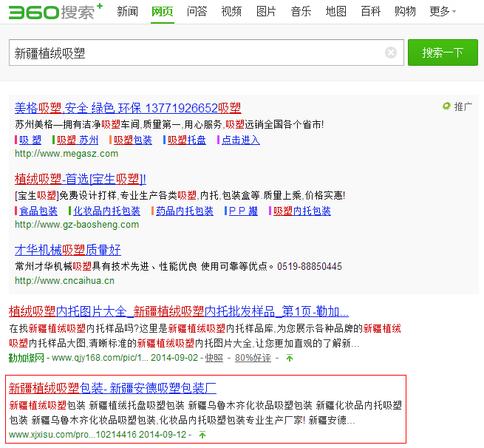This screenshot has width=484, height=448.
Task: Expand the 更多 dropdown menu
Action: (442, 12)
